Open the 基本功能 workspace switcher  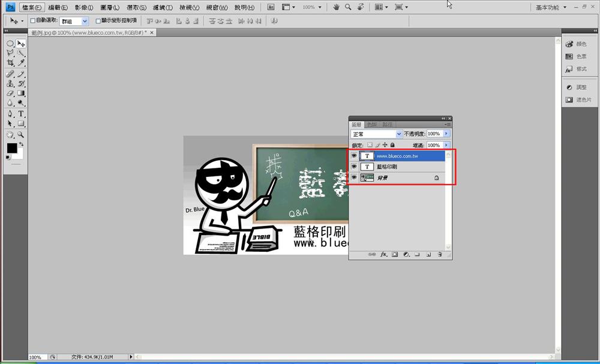point(551,7)
